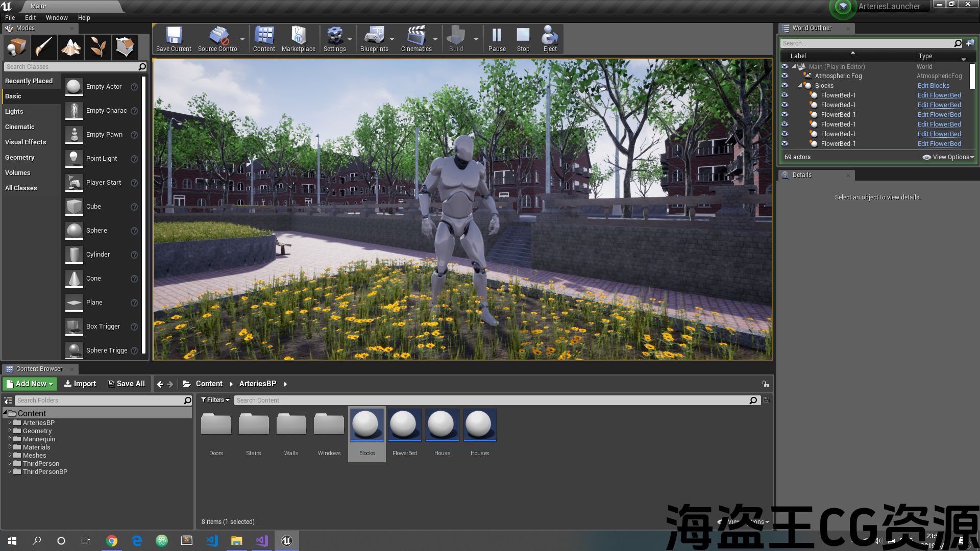Toggle visibility of Atmospheric Fog actor
The width and height of the screenshot is (980, 551).
click(x=785, y=76)
